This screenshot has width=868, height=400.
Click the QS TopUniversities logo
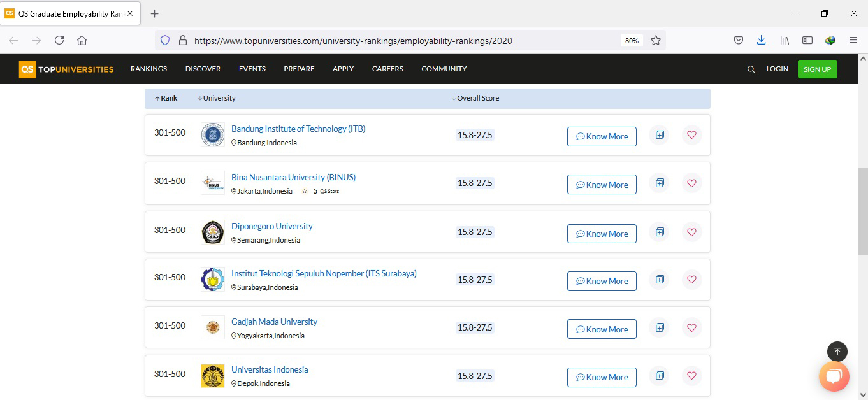point(66,69)
